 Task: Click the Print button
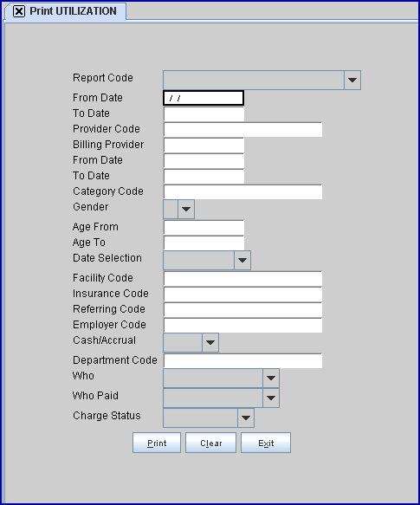(157, 443)
